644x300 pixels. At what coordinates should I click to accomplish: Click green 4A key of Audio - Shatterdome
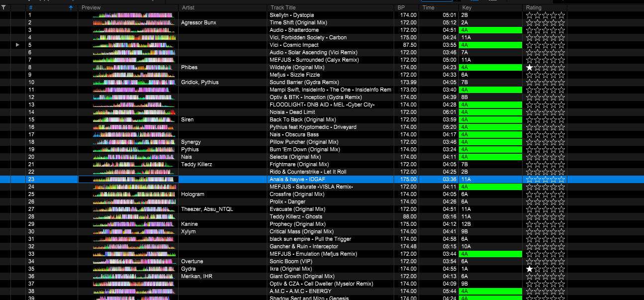coord(490,30)
